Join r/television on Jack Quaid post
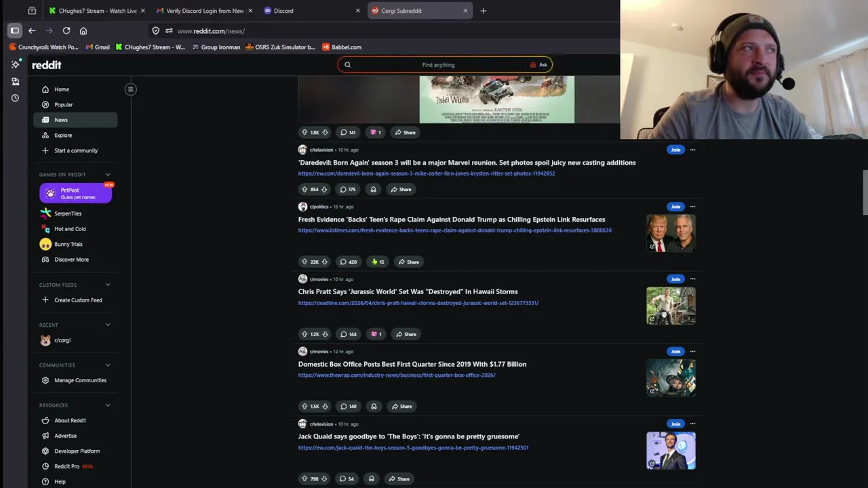Screen dimensions: 868x488 (x=675, y=424)
